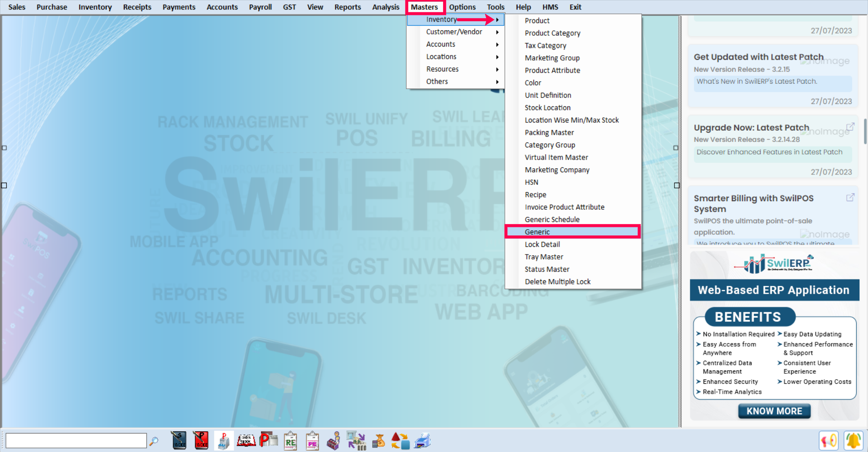Viewport: 868px width, 452px height.
Task: Open the HMS menu
Action: click(550, 7)
